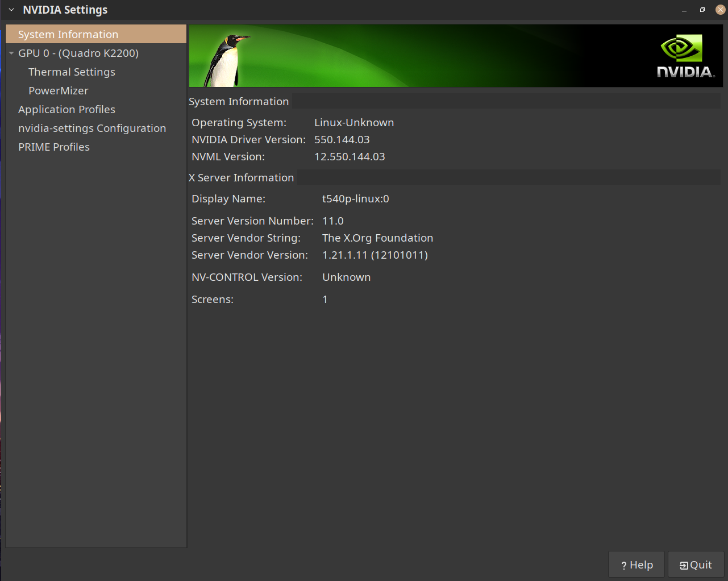Quit the NVIDIA Settings application
The height and width of the screenshot is (581, 728).
(x=696, y=565)
